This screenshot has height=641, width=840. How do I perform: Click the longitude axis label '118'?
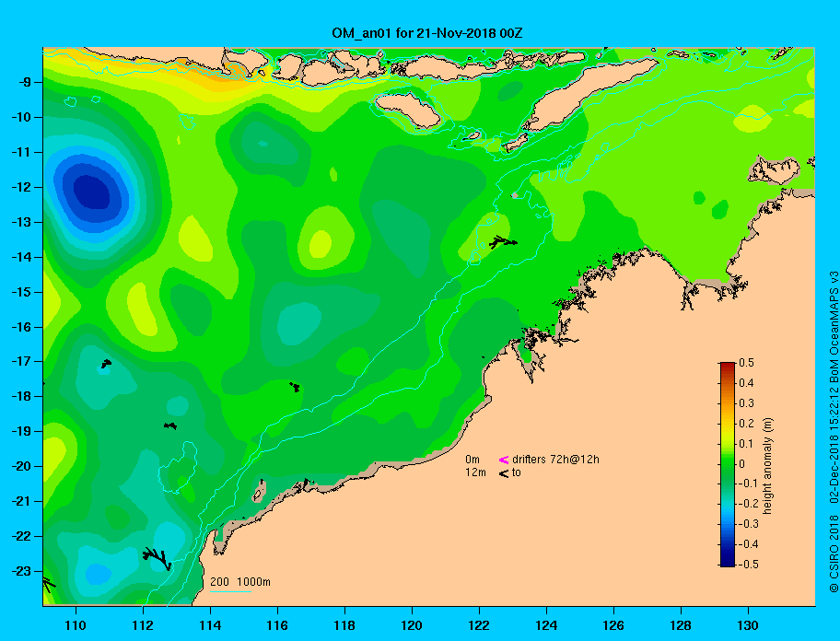(344, 625)
